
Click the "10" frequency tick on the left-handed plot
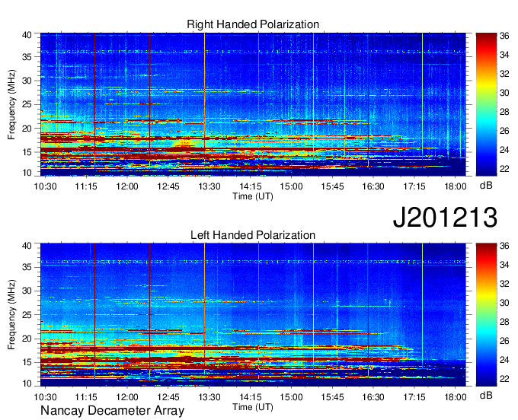coord(27,383)
